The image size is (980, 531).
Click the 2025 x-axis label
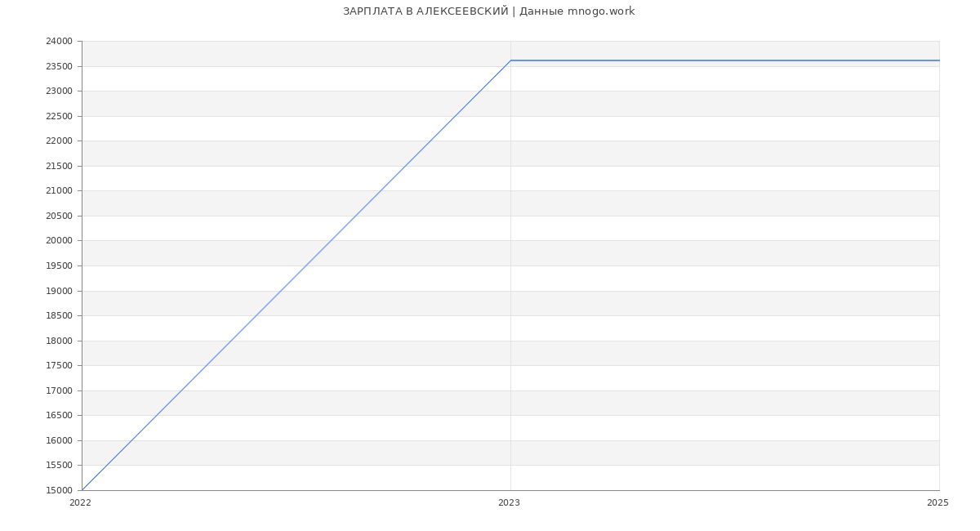click(x=938, y=503)
